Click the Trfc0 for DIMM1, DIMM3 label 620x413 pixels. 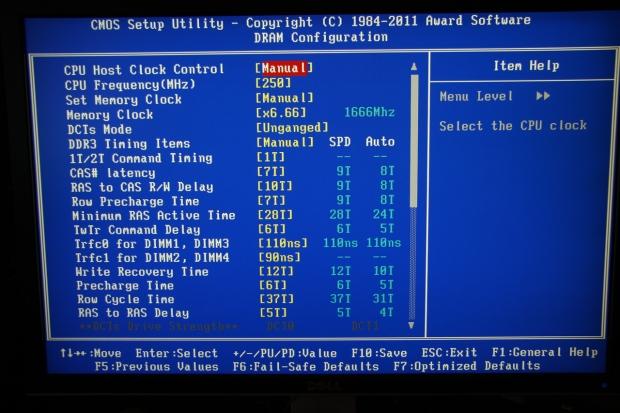[152, 244]
